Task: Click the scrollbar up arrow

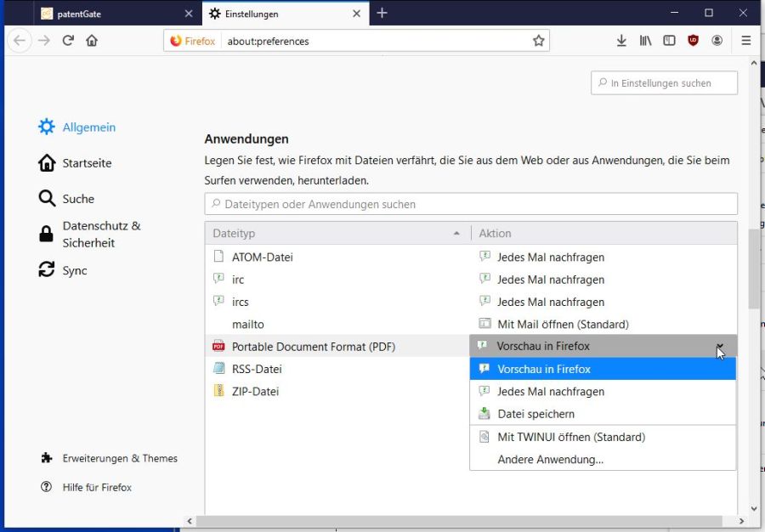Action: [754, 64]
